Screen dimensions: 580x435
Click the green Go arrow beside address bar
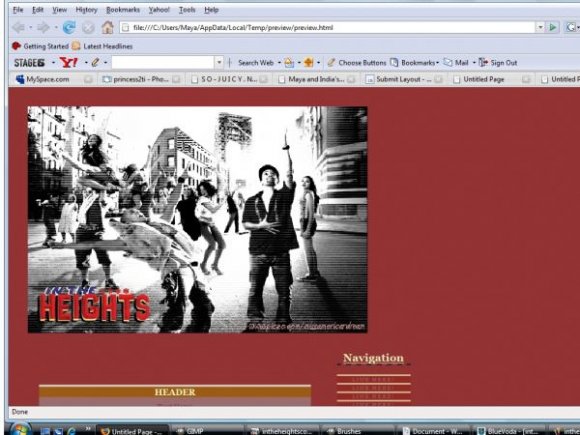click(553, 27)
